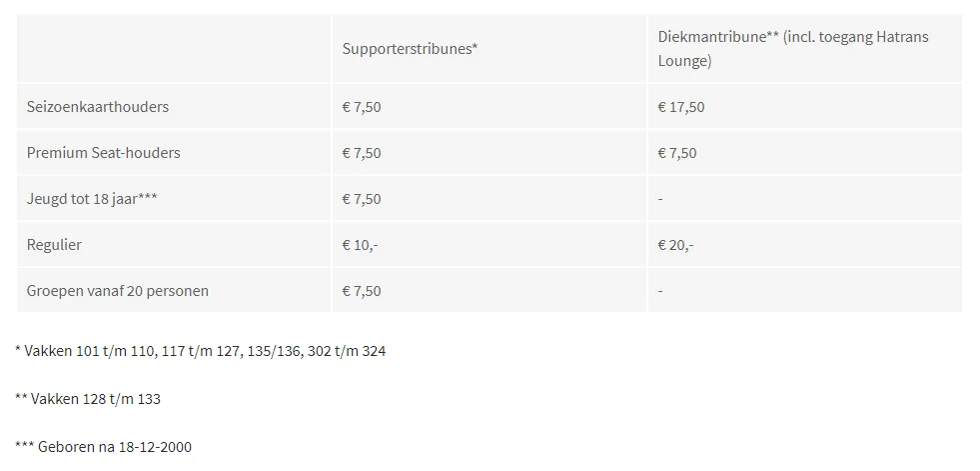Click Premium Seat-houders price for Diekmantribune
Image resolution: width=980 pixels, height=471 pixels.
(677, 153)
